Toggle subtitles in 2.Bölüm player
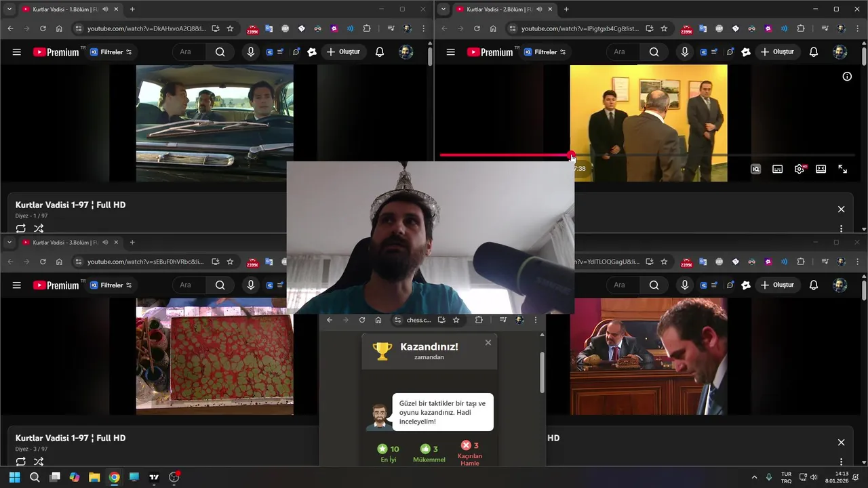This screenshot has width=868, height=488. click(778, 169)
